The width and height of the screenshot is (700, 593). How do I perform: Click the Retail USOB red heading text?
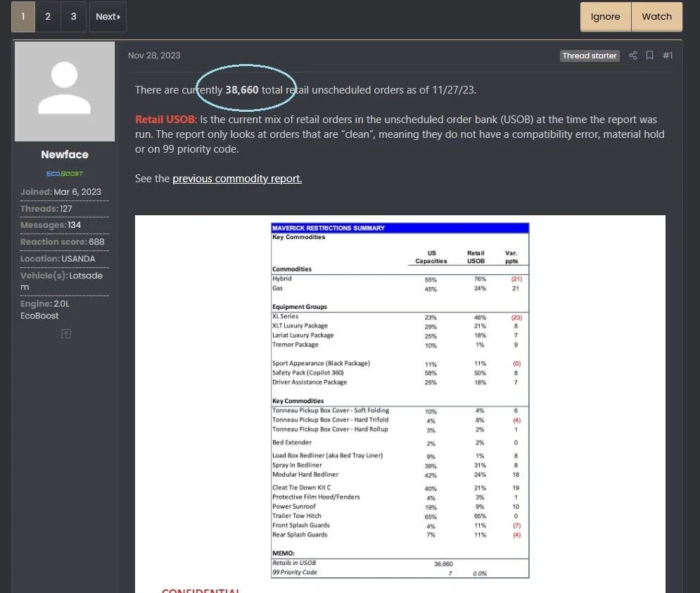[166, 120]
